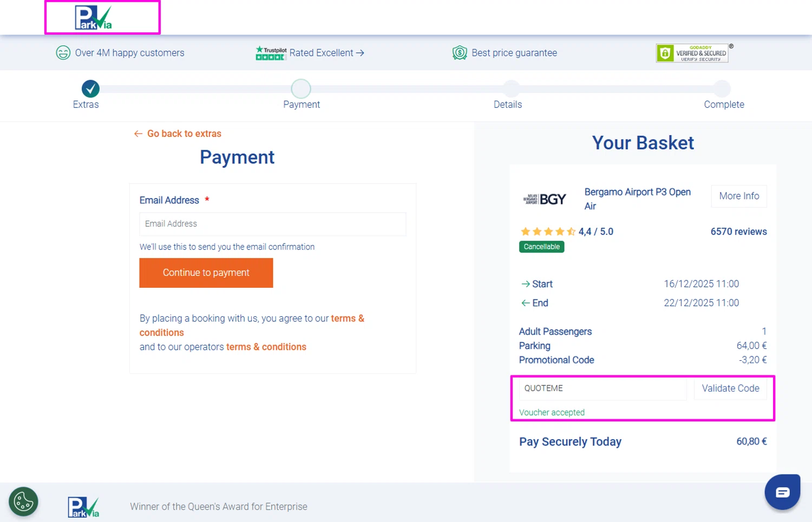Viewport: 812px width, 522px height.
Task: Click the GoDaddy Verified & Secured badge
Action: [692, 53]
